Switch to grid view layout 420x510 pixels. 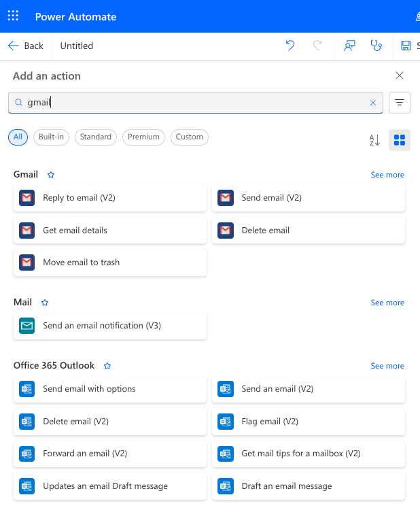point(400,140)
